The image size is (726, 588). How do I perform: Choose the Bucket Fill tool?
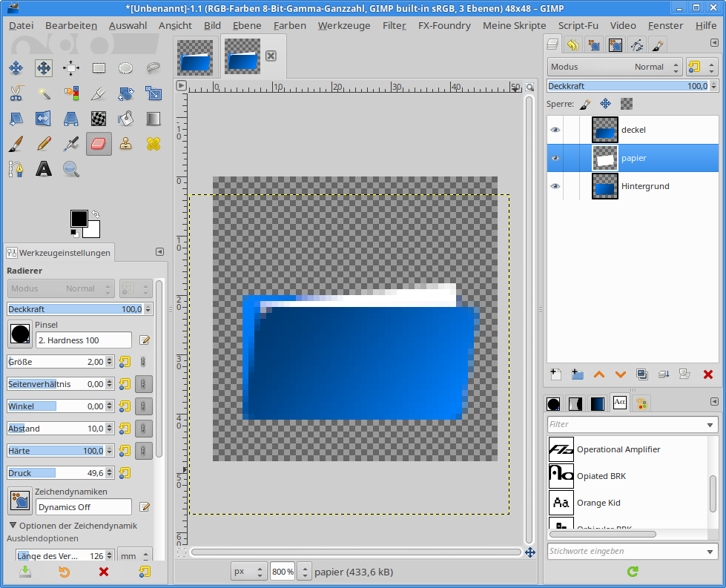tap(126, 118)
